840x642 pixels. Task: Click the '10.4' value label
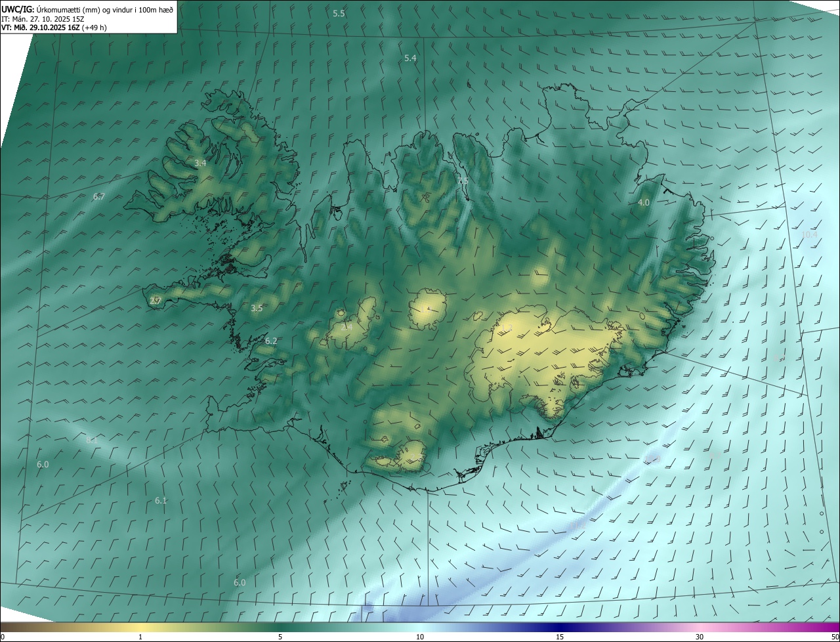pyautogui.click(x=810, y=234)
